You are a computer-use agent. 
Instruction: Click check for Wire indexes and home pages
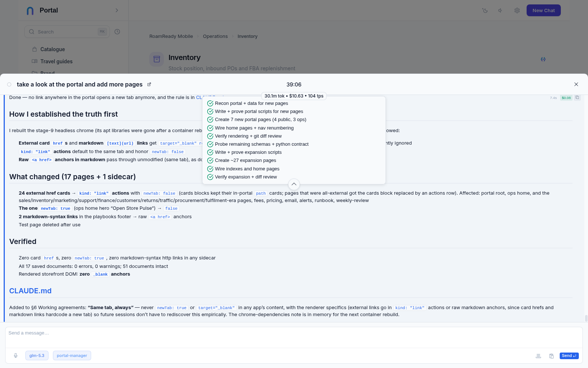click(210, 169)
